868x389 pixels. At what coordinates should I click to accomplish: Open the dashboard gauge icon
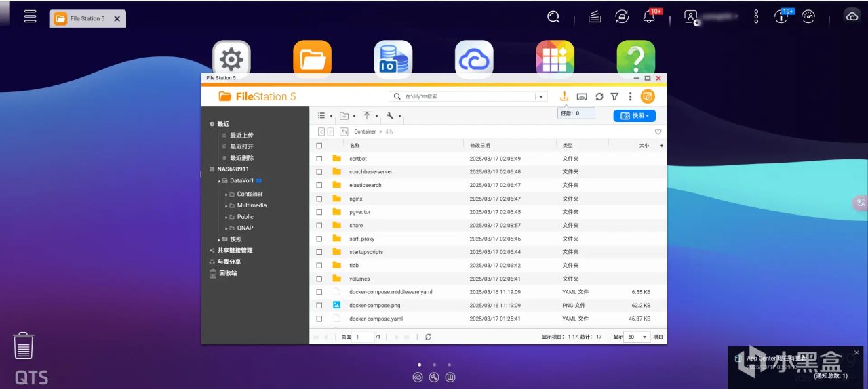pyautogui.click(x=808, y=17)
